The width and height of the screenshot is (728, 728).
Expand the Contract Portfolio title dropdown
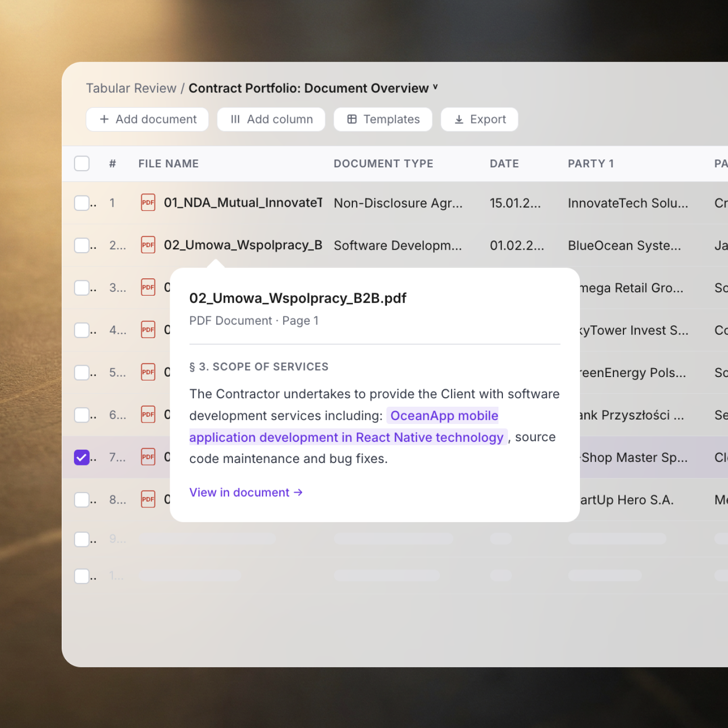(435, 87)
